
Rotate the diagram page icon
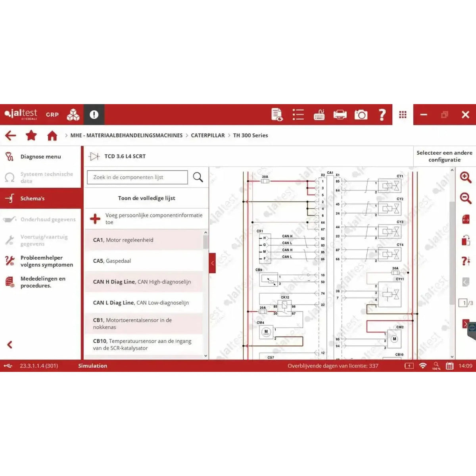coord(466,240)
